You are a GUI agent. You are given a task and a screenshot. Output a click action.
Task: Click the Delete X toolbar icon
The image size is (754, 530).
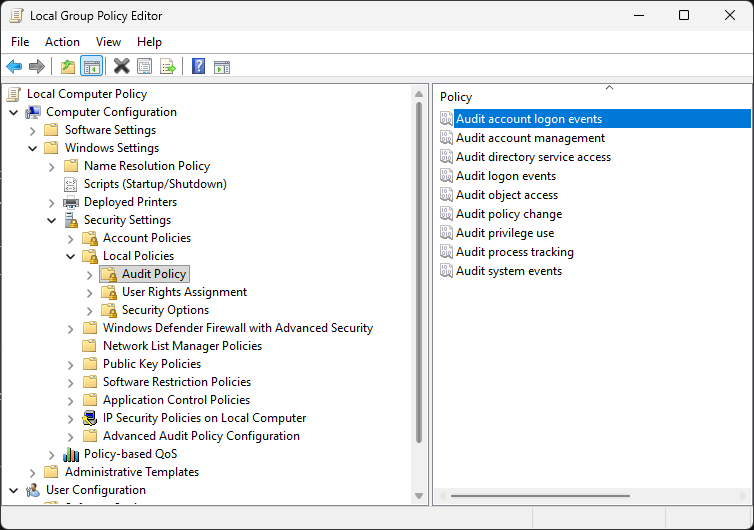click(x=121, y=67)
